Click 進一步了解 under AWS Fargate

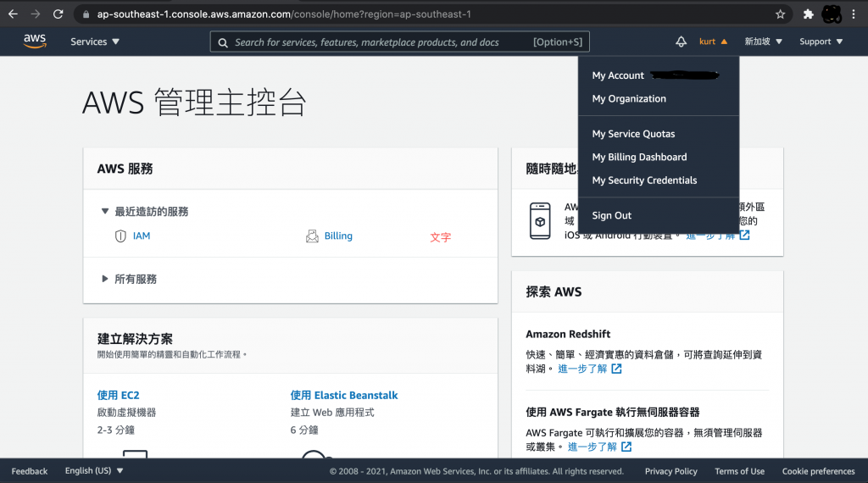[592, 447]
